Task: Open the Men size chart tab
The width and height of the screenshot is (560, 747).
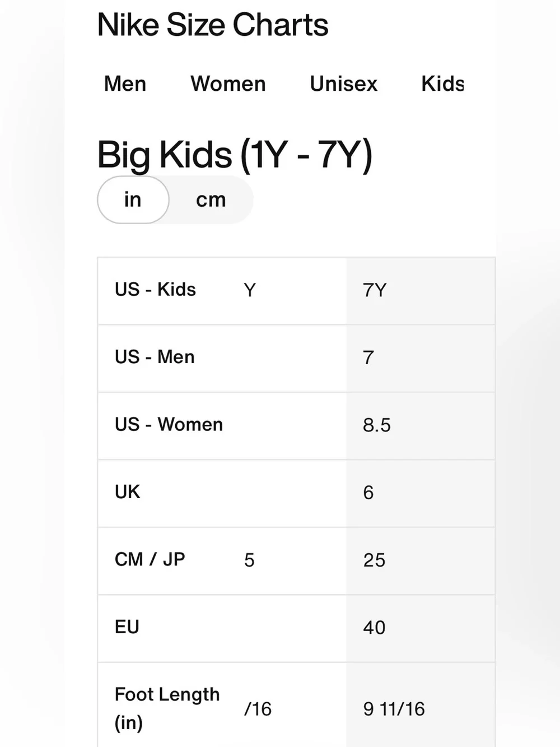Action: tap(125, 84)
